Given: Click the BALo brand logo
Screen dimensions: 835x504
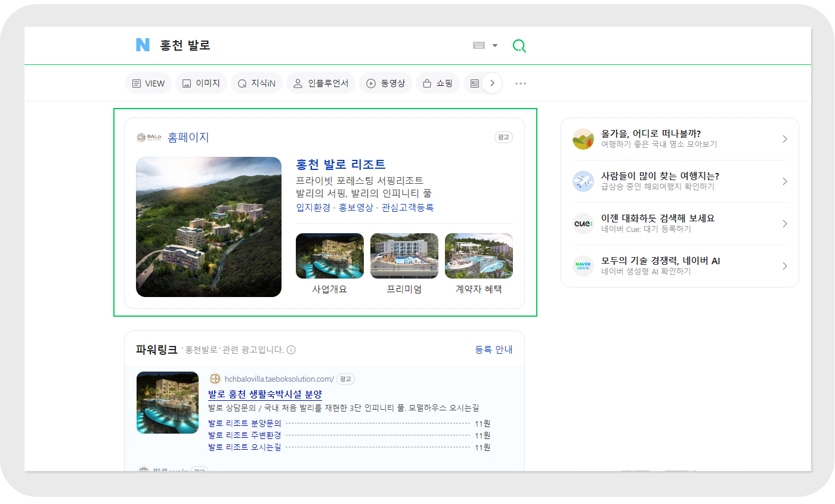Looking at the screenshot, I should [149, 137].
